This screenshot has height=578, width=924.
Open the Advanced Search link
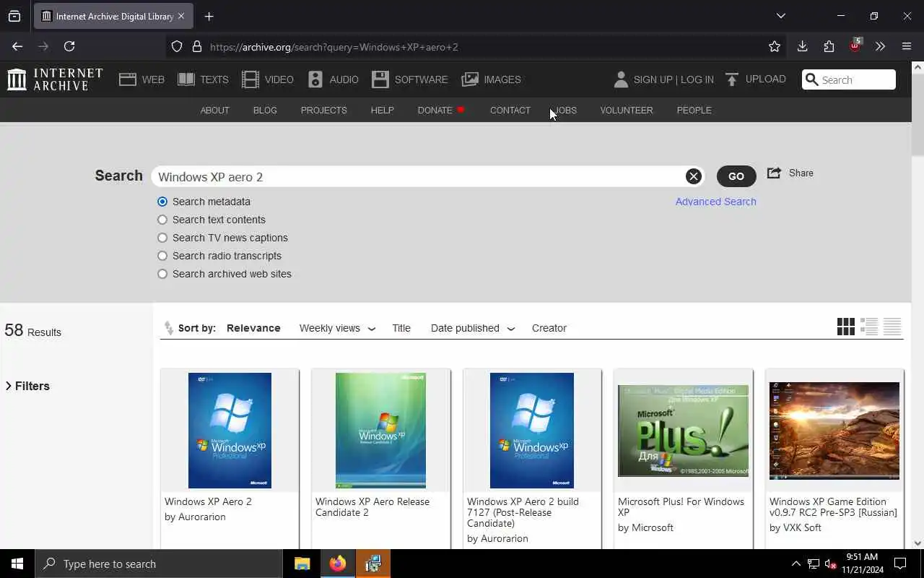715,202
